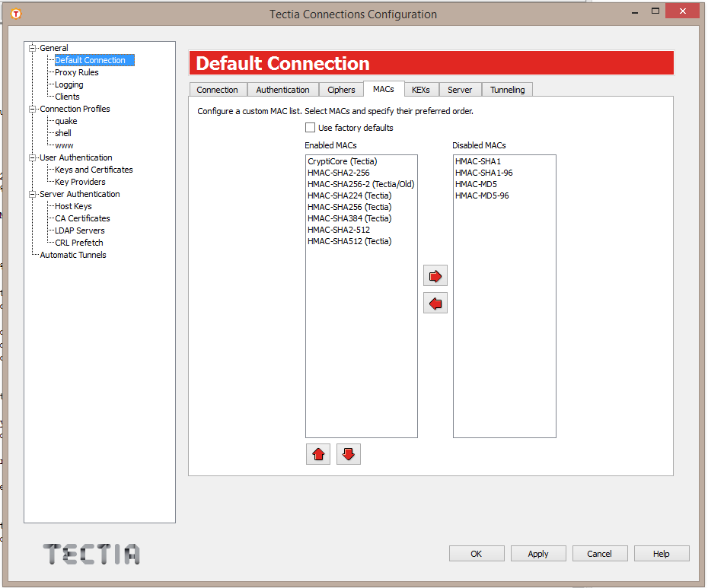Switch to the Connection tab
This screenshot has height=588, width=708.
(x=218, y=90)
